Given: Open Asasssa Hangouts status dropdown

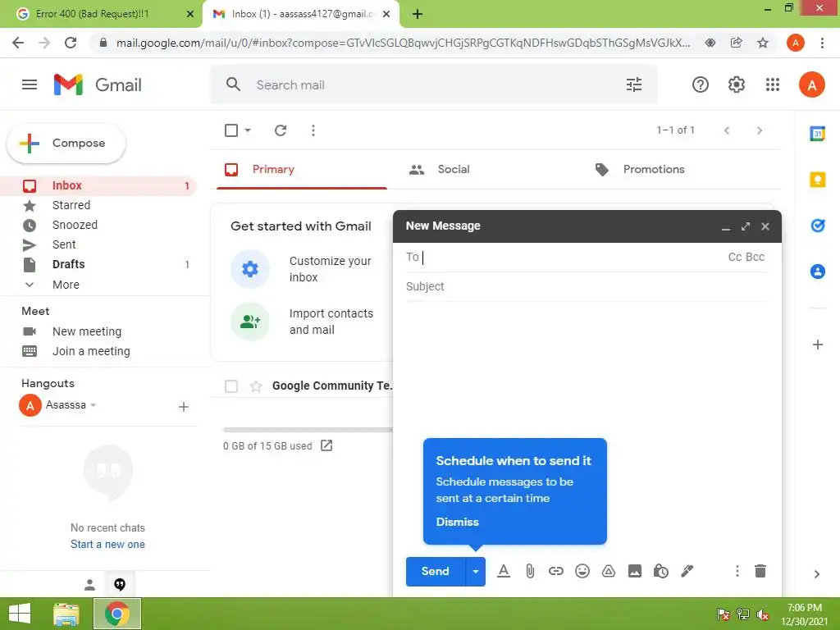Looking at the screenshot, I should point(94,405).
